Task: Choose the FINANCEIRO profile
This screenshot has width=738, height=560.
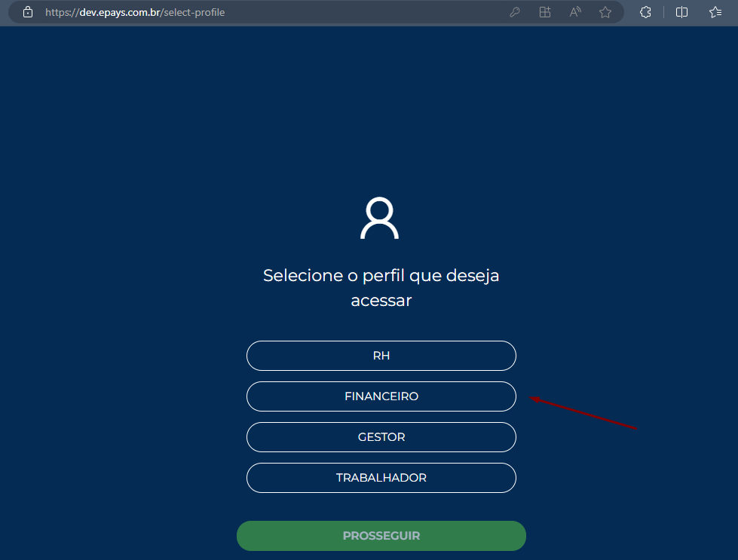Action: pos(381,396)
